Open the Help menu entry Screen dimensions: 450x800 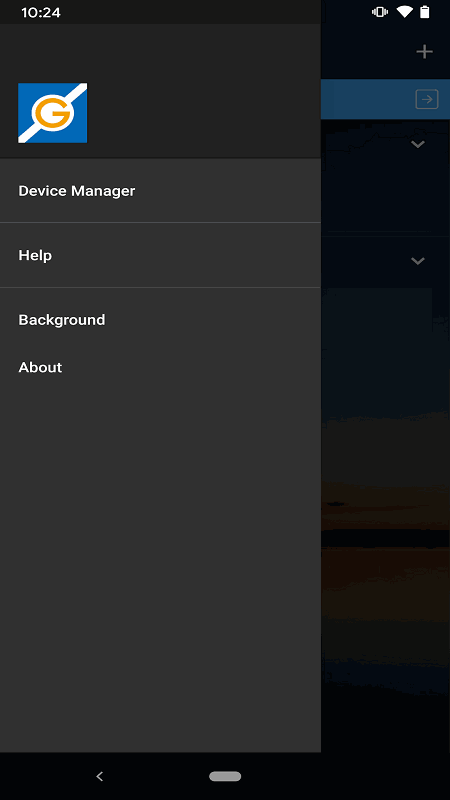(x=160, y=255)
